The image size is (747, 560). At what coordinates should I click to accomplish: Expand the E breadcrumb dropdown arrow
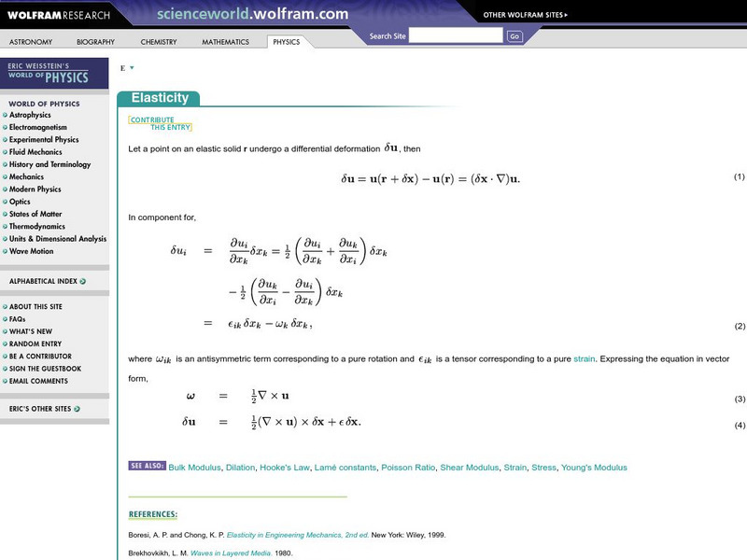(132, 67)
